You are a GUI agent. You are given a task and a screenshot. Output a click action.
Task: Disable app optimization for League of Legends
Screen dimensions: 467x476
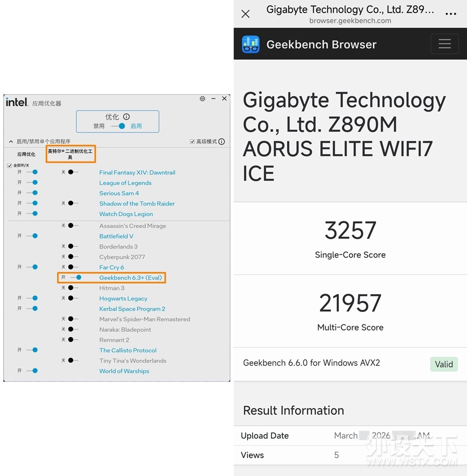32,183
